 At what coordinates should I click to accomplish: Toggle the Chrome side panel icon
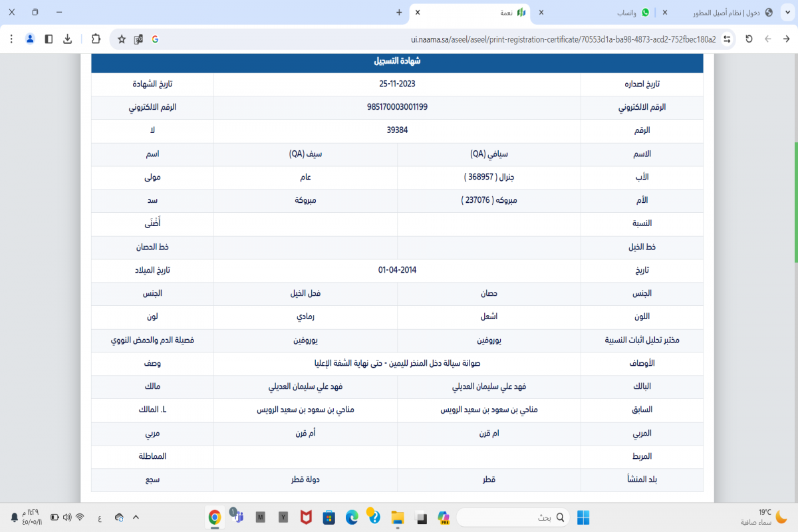click(x=49, y=39)
